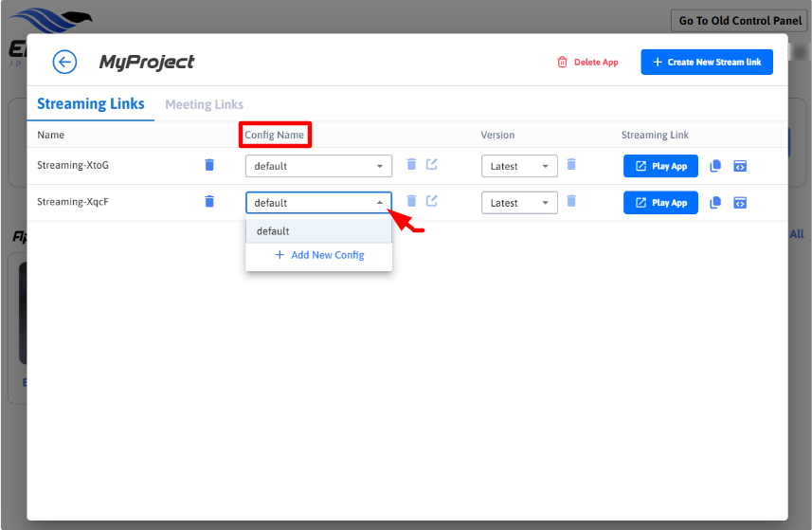Delete the Streaming-XqcF stream link
Image resolution: width=812 pixels, height=530 pixels.
(x=209, y=201)
